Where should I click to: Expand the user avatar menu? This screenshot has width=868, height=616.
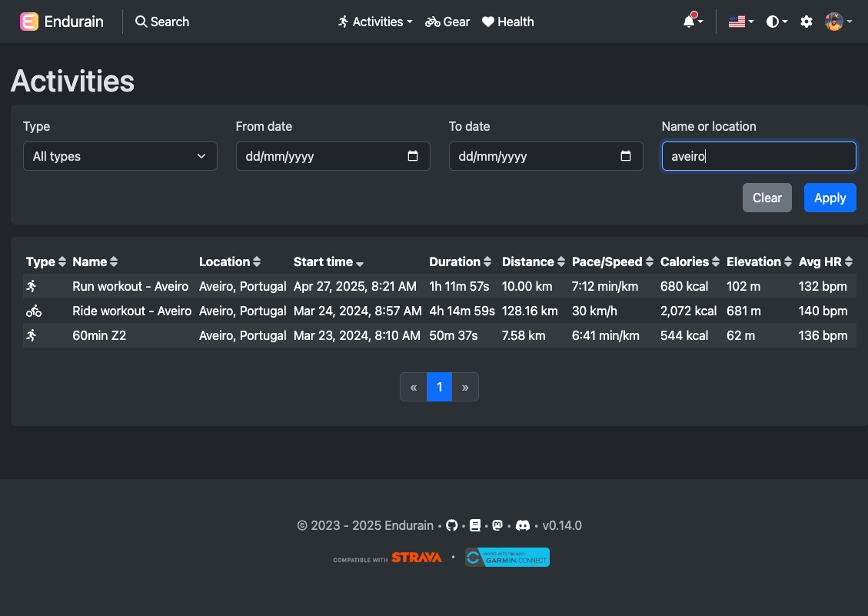pyautogui.click(x=838, y=22)
